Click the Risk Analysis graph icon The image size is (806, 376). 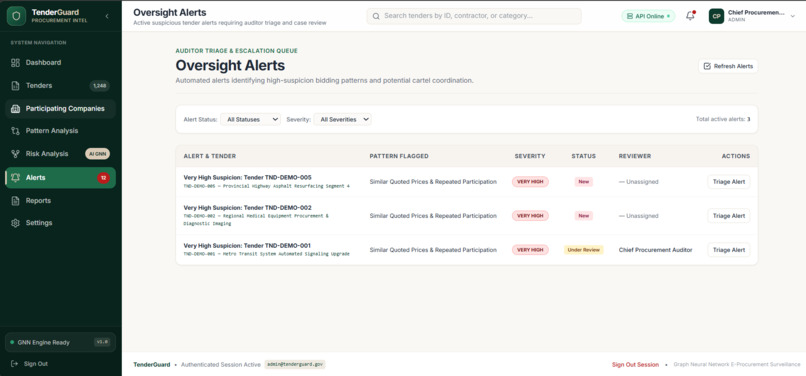(x=15, y=154)
